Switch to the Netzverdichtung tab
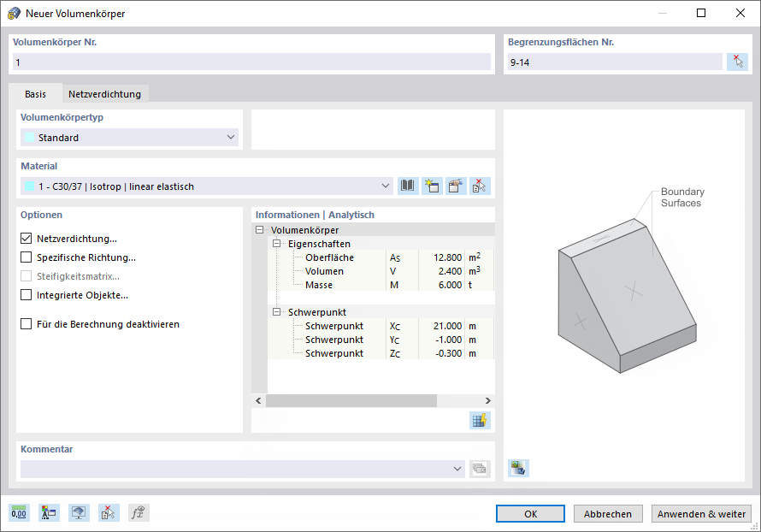 click(x=105, y=94)
